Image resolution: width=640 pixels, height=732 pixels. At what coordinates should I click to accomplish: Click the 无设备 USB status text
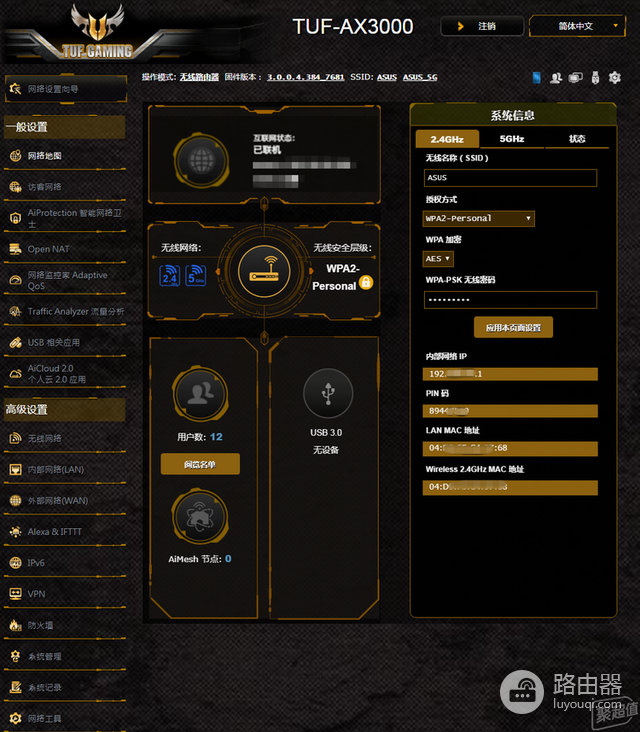pos(326,450)
